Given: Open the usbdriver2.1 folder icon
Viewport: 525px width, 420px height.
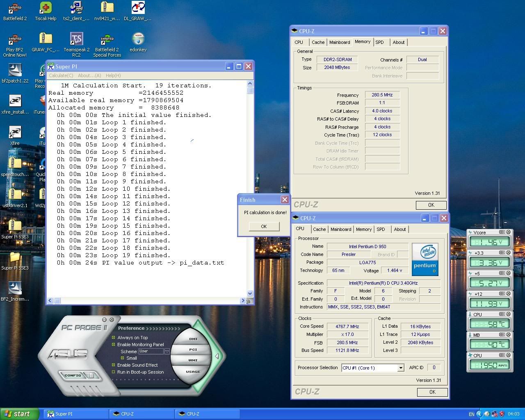Looking at the screenshot, I should click(15, 198).
